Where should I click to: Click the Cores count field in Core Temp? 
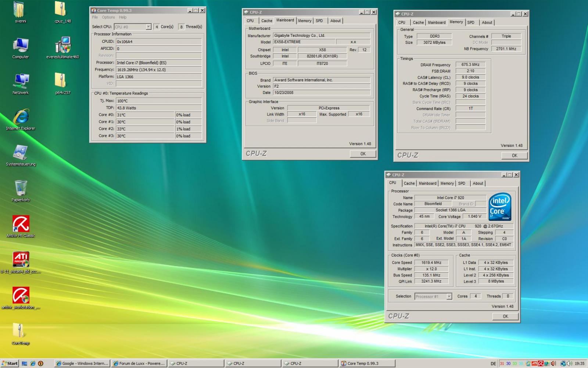coord(157,26)
